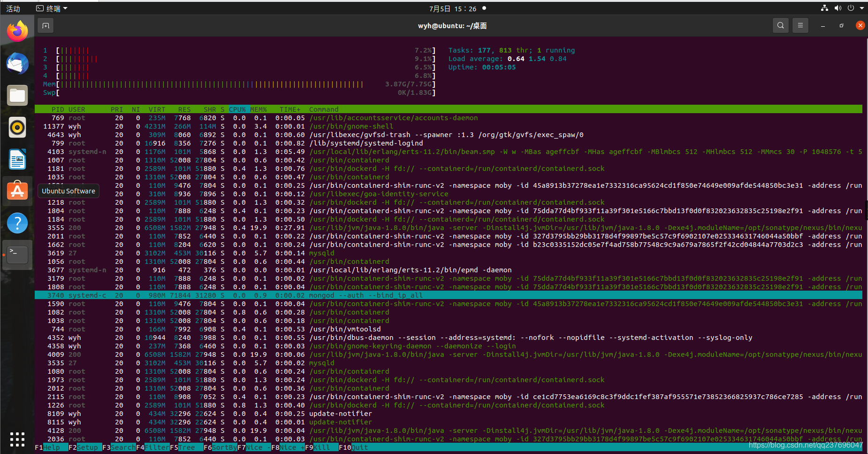Select the gnome-shell process row PID 11377

[449, 126]
